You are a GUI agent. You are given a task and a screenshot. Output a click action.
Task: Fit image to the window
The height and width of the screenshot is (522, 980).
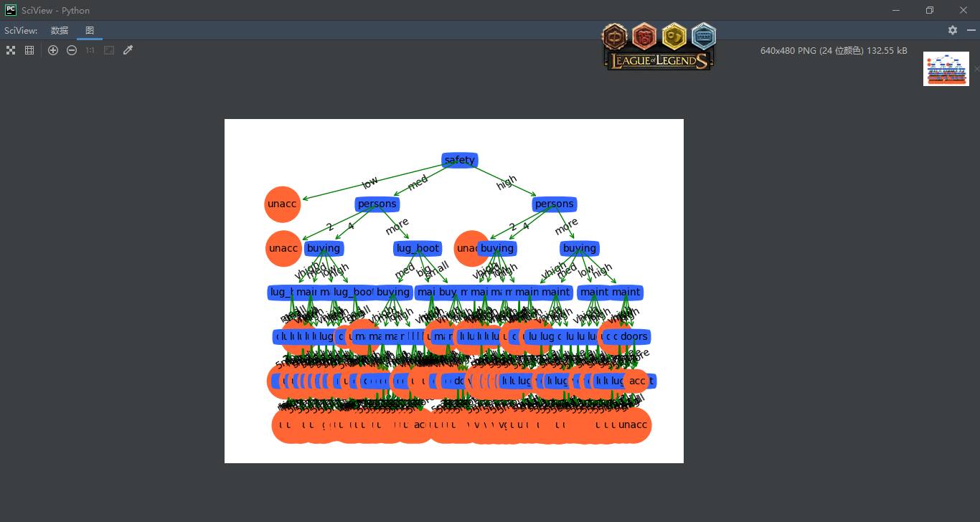pos(109,50)
